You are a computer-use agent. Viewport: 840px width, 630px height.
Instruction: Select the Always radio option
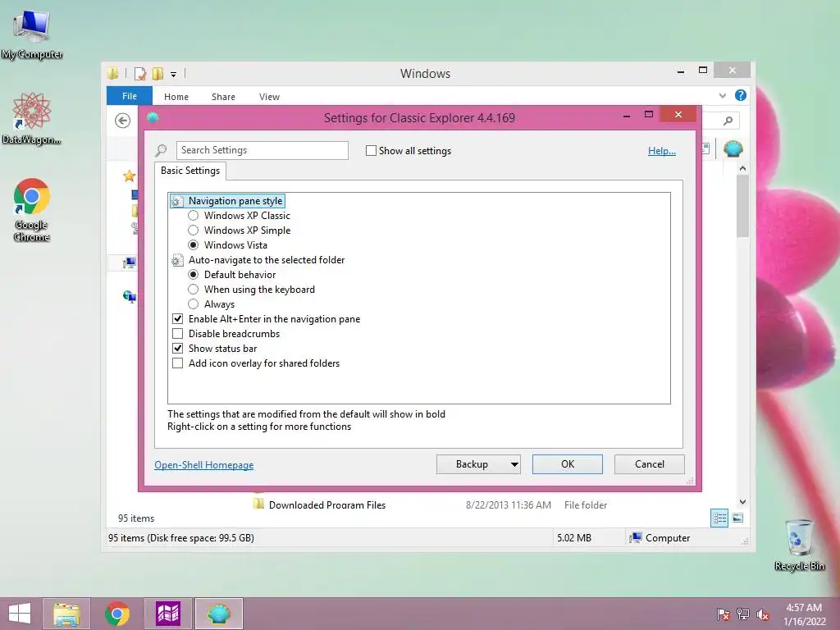(194, 304)
